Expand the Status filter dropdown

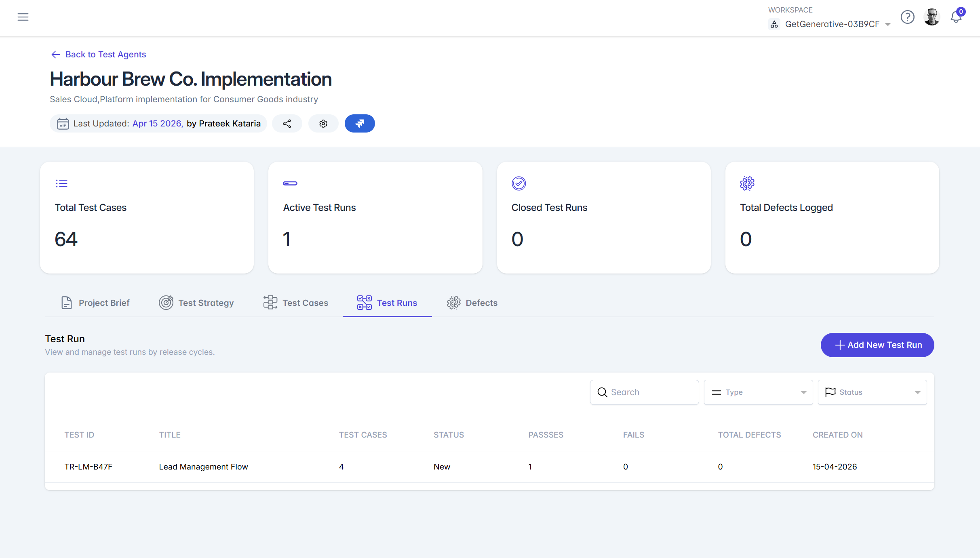point(872,392)
